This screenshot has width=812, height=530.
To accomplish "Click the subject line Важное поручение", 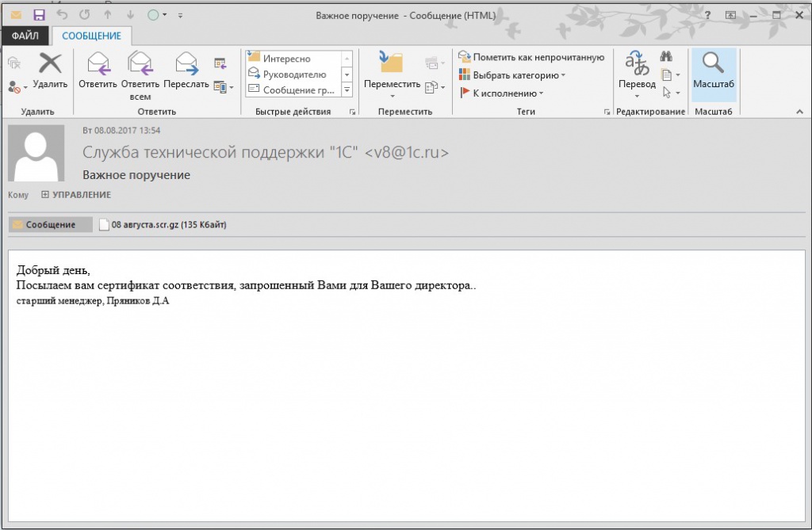I will [136, 175].
